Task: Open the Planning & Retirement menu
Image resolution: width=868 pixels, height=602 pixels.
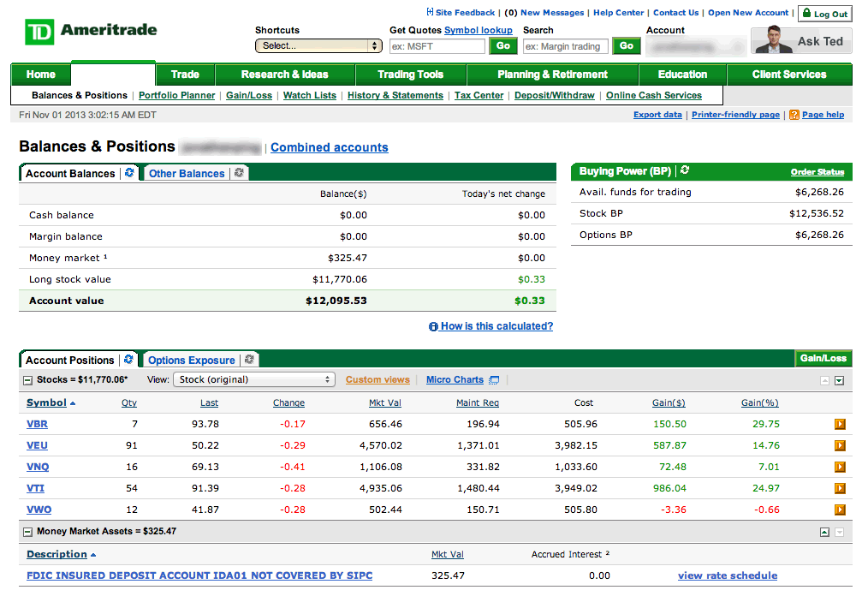Action: [552, 75]
